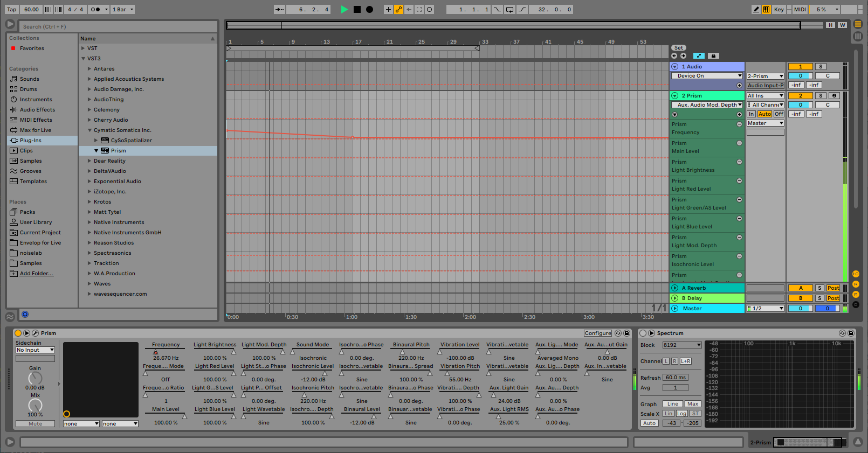This screenshot has height=453, width=868.
Task: Toggle Show/Hide Returns R button
Action: click(856, 284)
